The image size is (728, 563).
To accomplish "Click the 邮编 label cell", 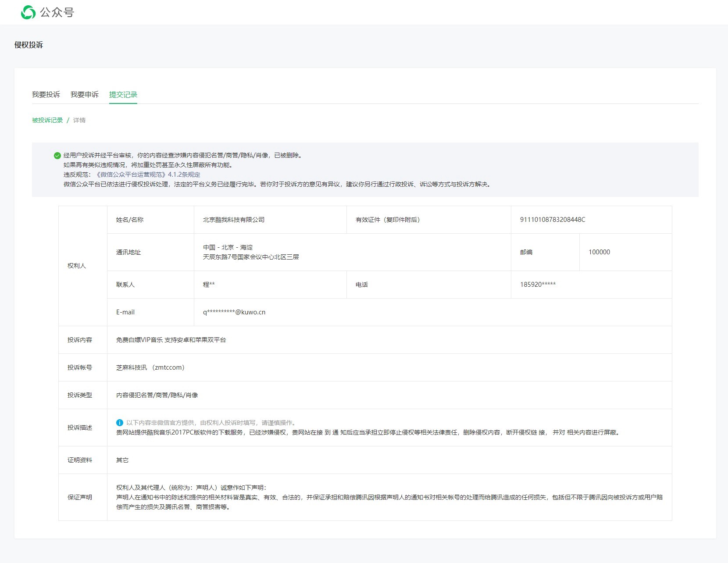I will tap(545, 252).
